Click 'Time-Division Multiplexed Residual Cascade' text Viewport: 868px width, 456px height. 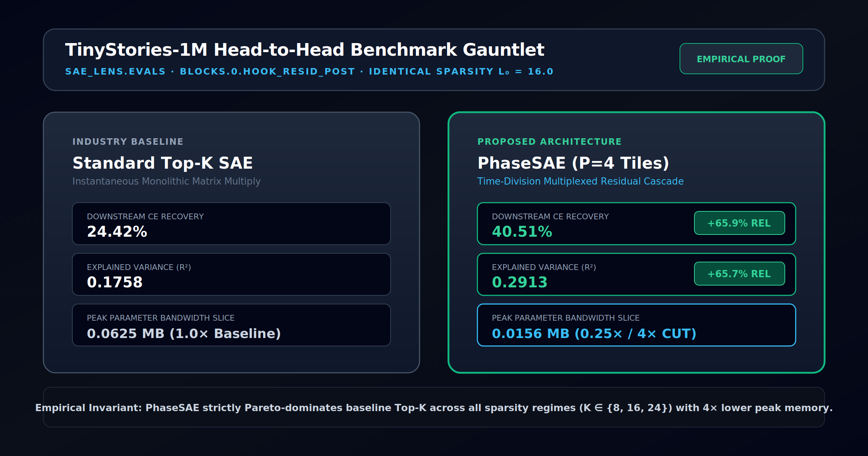[x=580, y=181]
